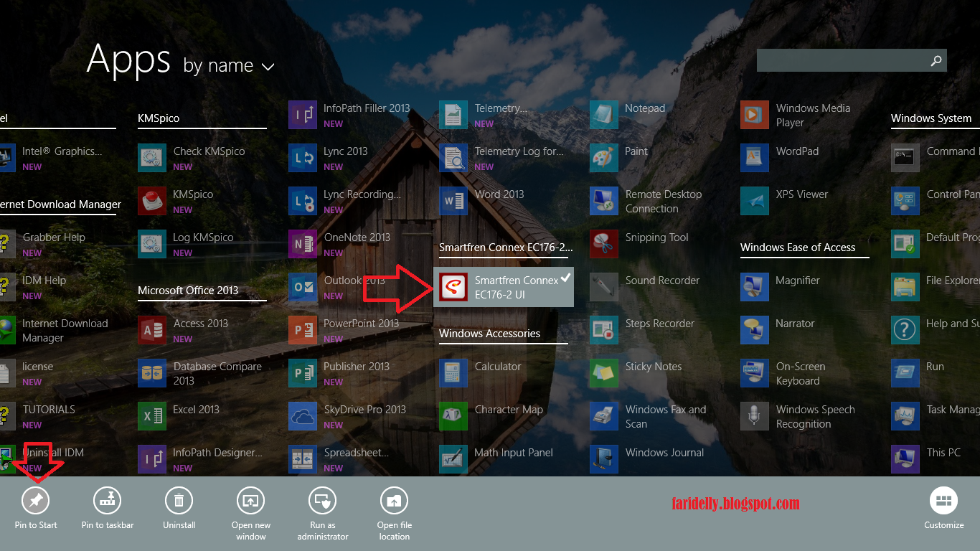Select the KMSpico group header
The width and height of the screenshot is (980, 551).
[x=159, y=118]
